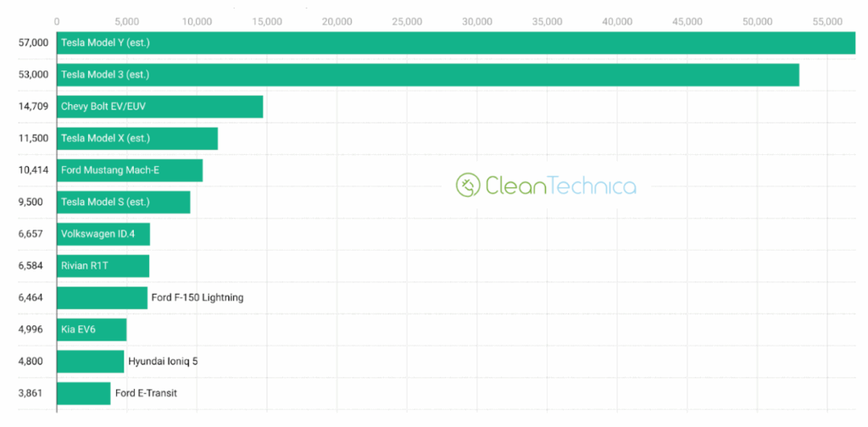Click the value 4,996
The image size is (868, 427).
click(x=31, y=330)
